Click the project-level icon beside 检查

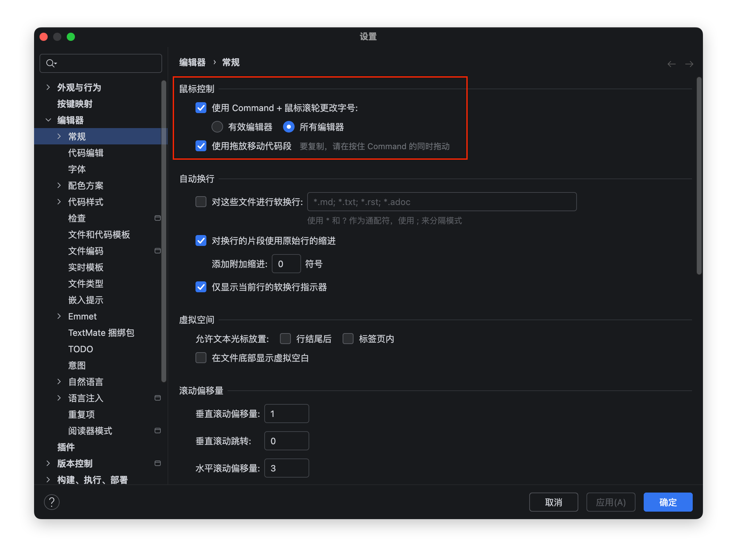[158, 218]
